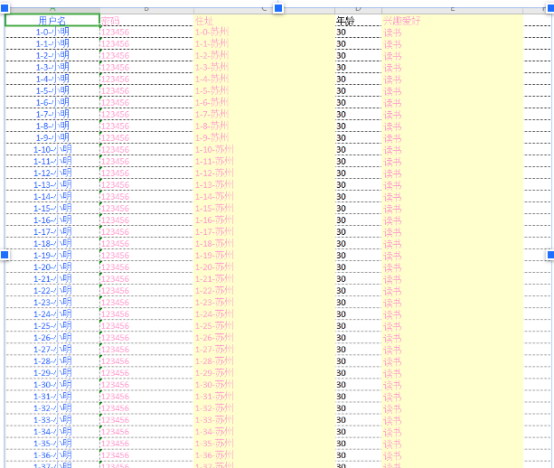Select username cell 1-3-小明
This screenshot has height=468, width=554.
pyautogui.click(x=52, y=67)
